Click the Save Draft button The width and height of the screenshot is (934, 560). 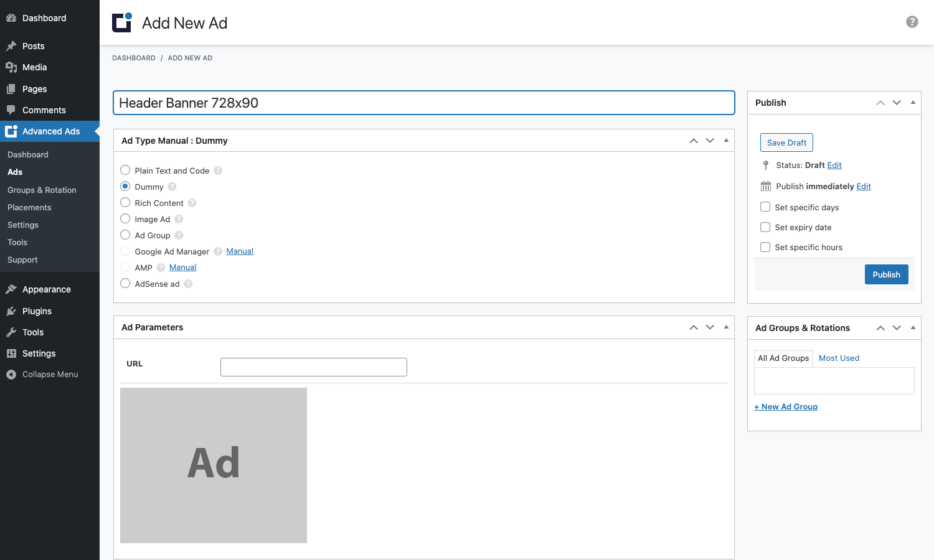coord(786,142)
